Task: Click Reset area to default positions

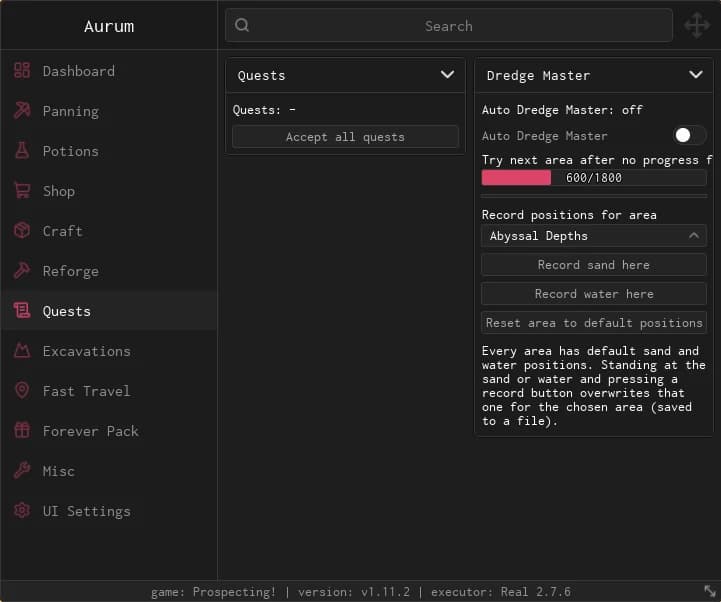Action: (594, 323)
